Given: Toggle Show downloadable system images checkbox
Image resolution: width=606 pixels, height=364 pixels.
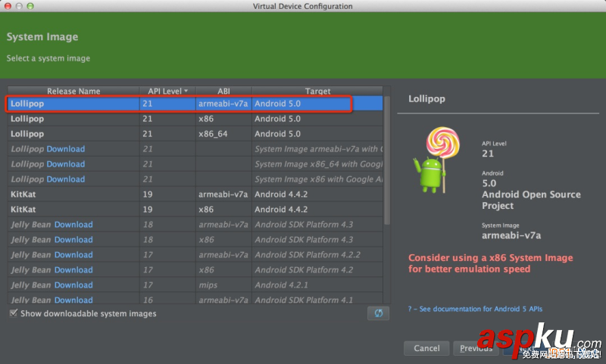Looking at the screenshot, I should 14,313.
